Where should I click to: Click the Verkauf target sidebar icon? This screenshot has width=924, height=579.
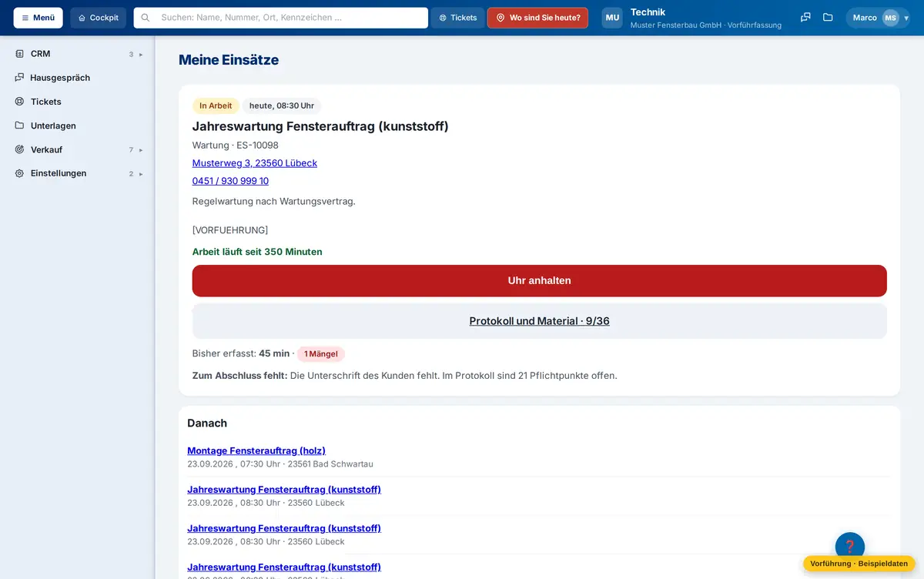click(20, 149)
